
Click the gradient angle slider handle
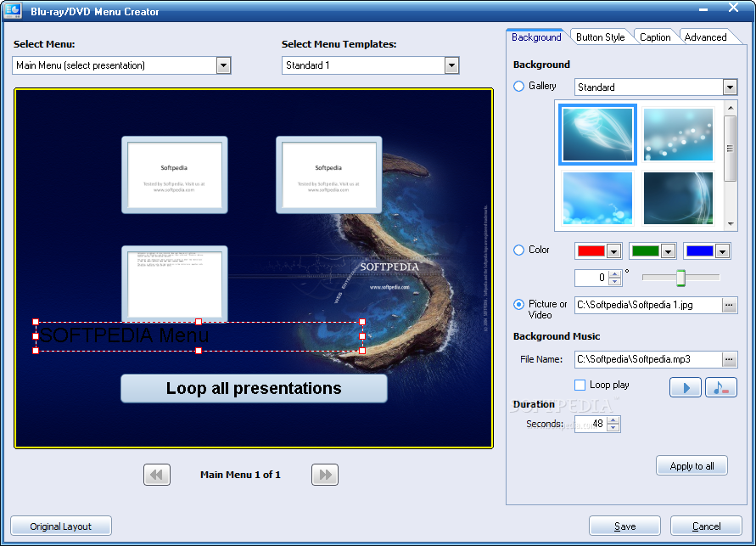pos(680,278)
